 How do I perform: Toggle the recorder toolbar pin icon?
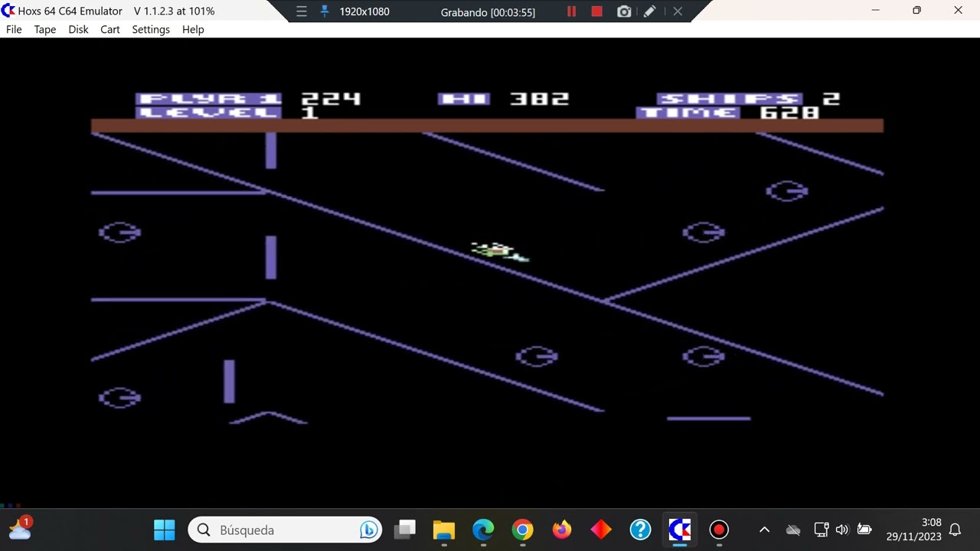coord(324,11)
